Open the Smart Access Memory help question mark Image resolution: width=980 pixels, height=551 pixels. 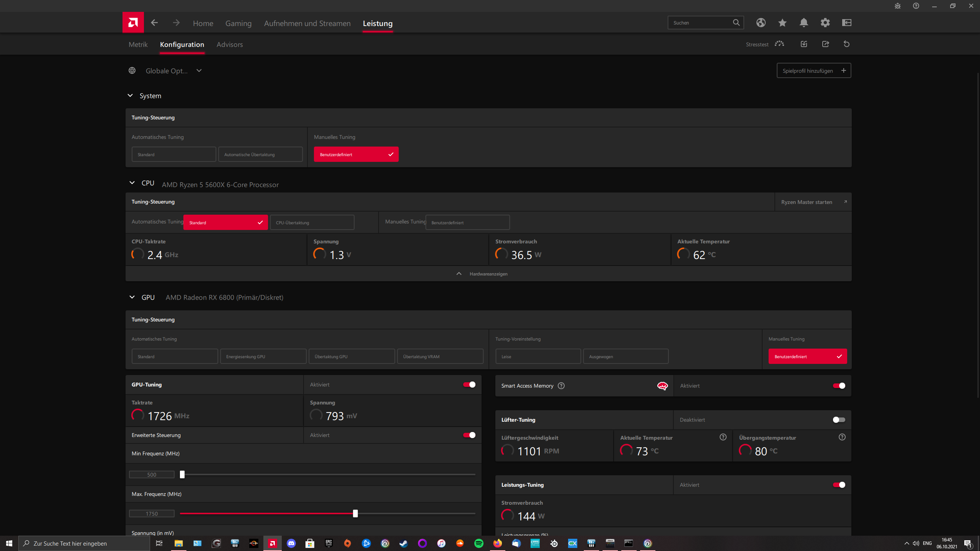tap(561, 386)
